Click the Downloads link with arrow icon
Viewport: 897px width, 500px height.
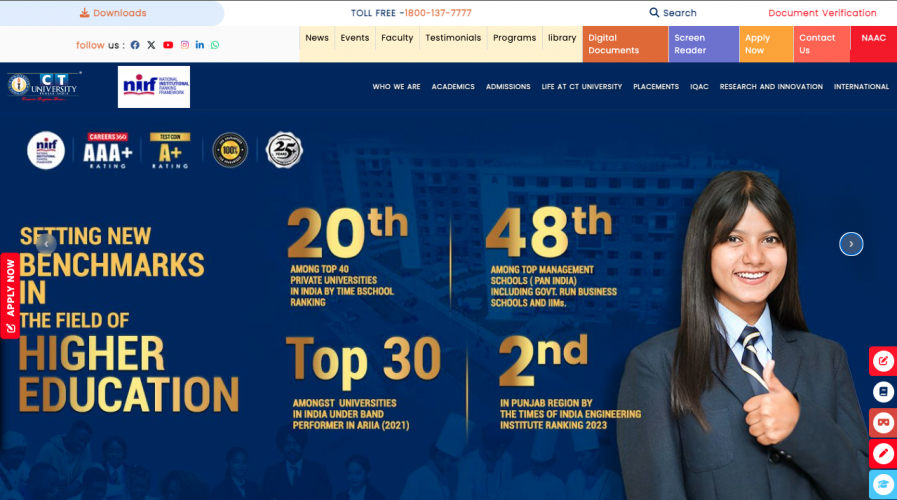tap(113, 13)
